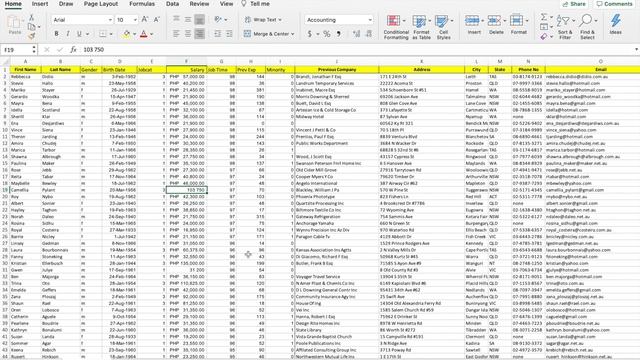Expand the underline style dropdown arrow
Viewport: 640px width, 360px height.
click(x=87, y=34)
